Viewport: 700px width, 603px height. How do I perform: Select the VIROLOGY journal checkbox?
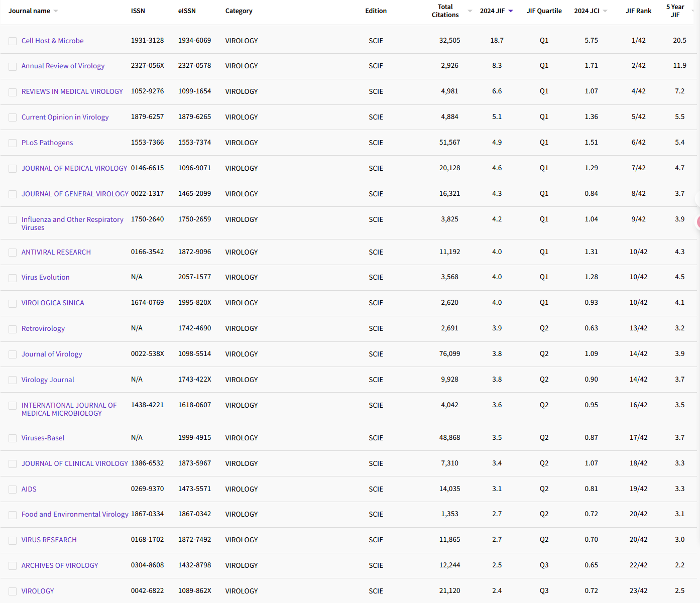point(13,591)
